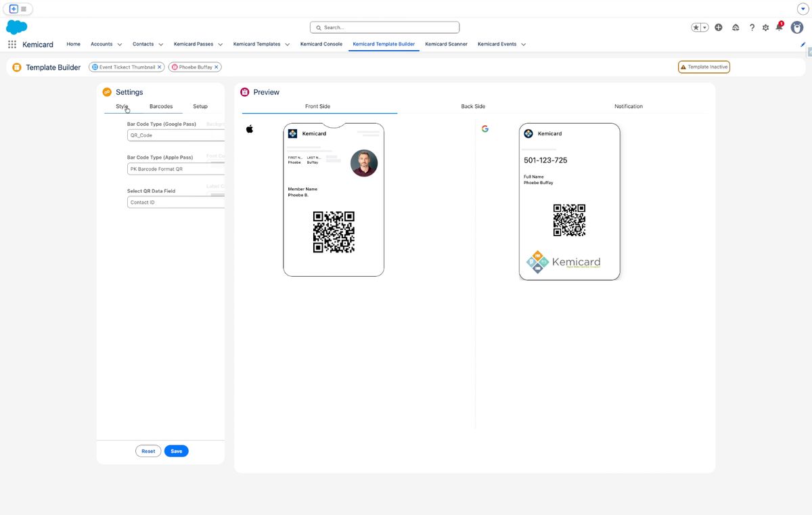Select the Kemicard Template Builder tab
Viewport: 812px width, 515px height.
pyautogui.click(x=384, y=44)
